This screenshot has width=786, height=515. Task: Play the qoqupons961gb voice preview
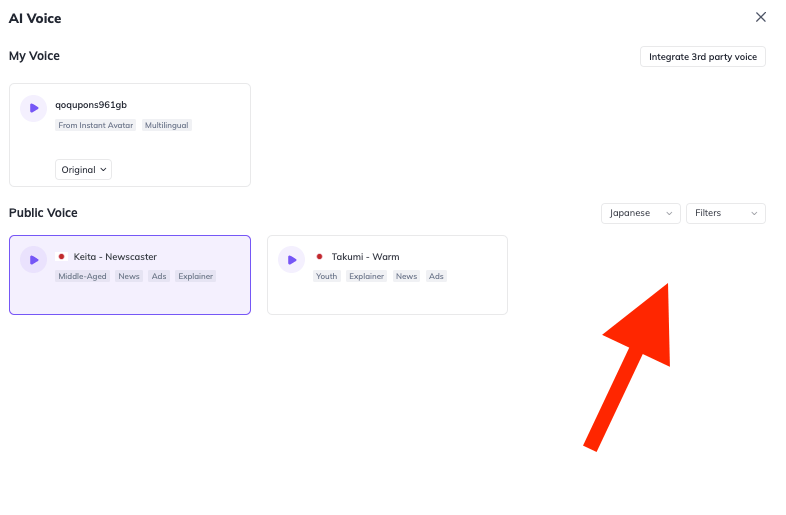coord(34,108)
